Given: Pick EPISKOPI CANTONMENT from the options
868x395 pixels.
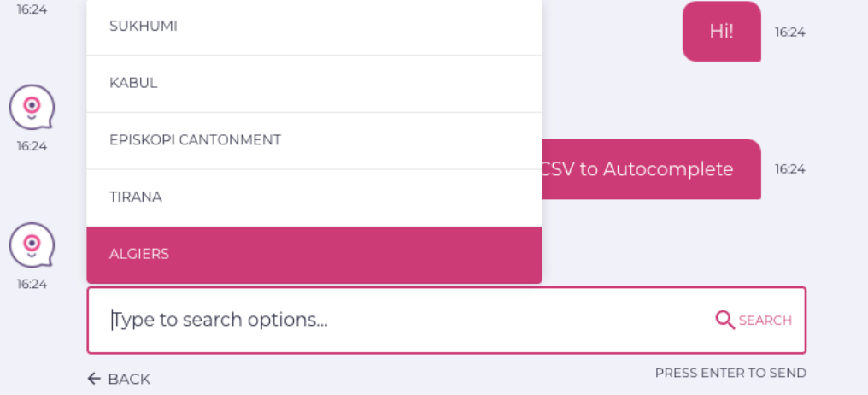Looking at the screenshot, I should point(314,140).
